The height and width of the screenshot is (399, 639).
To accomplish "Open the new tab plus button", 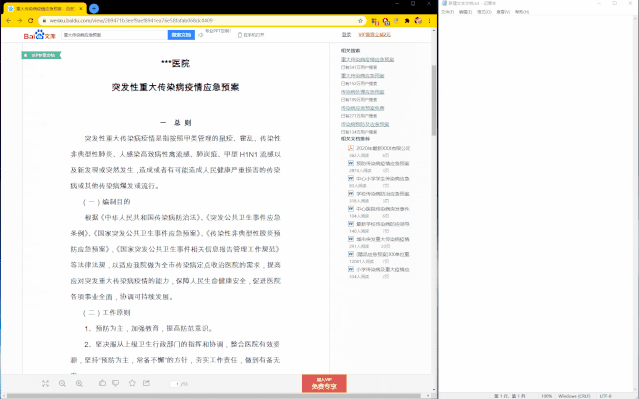I will (x=94, y=8).
